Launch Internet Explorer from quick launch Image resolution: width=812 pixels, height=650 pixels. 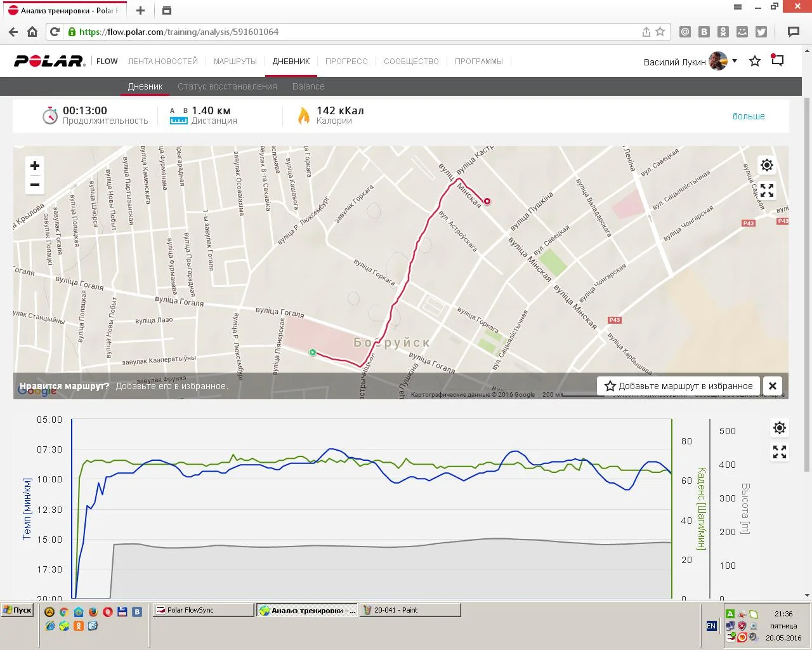tap(50, 626)
